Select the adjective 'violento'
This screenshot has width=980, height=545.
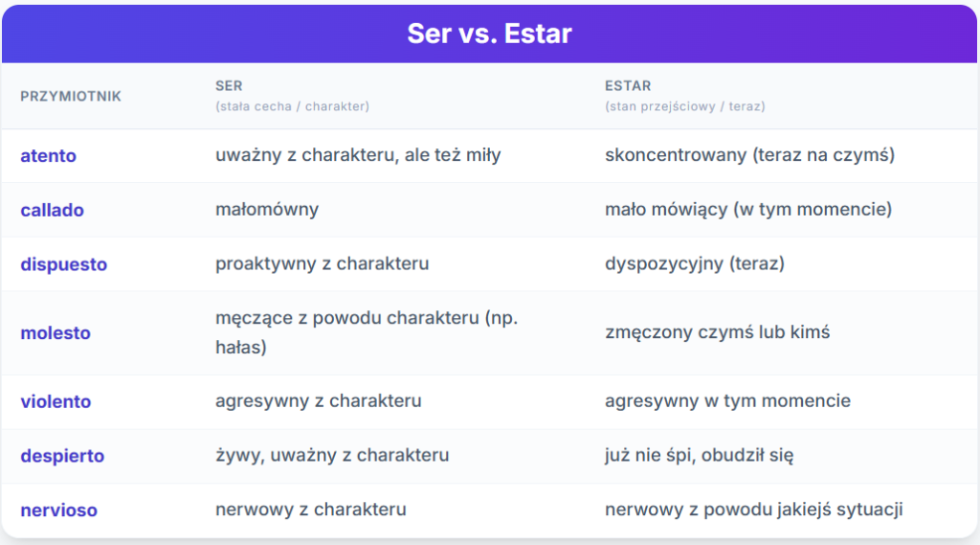56,401
